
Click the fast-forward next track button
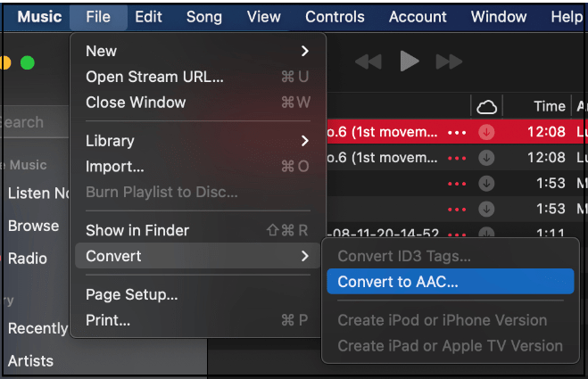point(449,62)
